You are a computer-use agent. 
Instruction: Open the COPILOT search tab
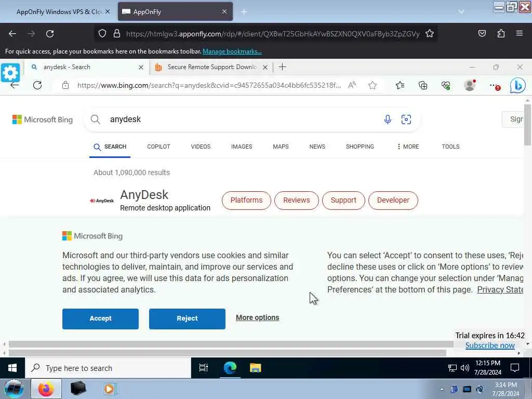[158, 147]
